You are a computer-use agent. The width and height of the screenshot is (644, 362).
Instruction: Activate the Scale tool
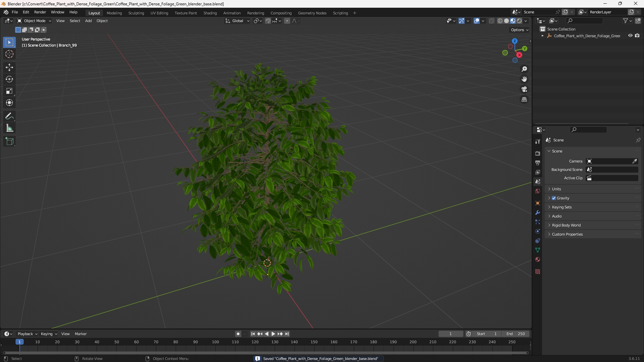(x=9, y=91)
